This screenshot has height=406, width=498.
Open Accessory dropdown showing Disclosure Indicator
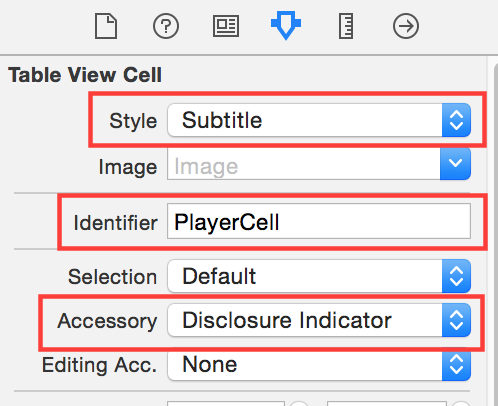[x=319, y=320]
